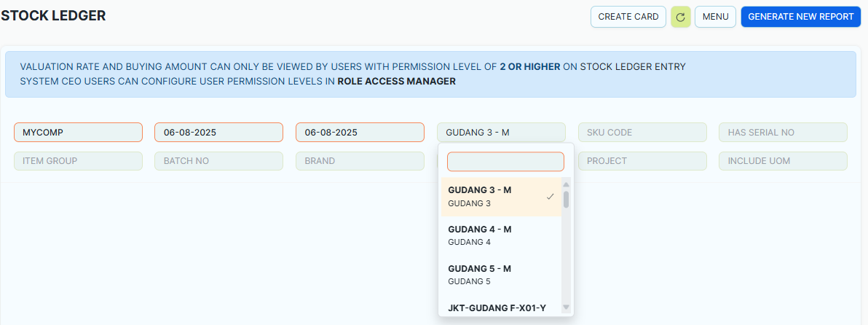
Task: Click the refresh icon button
Action: [680, 17]
